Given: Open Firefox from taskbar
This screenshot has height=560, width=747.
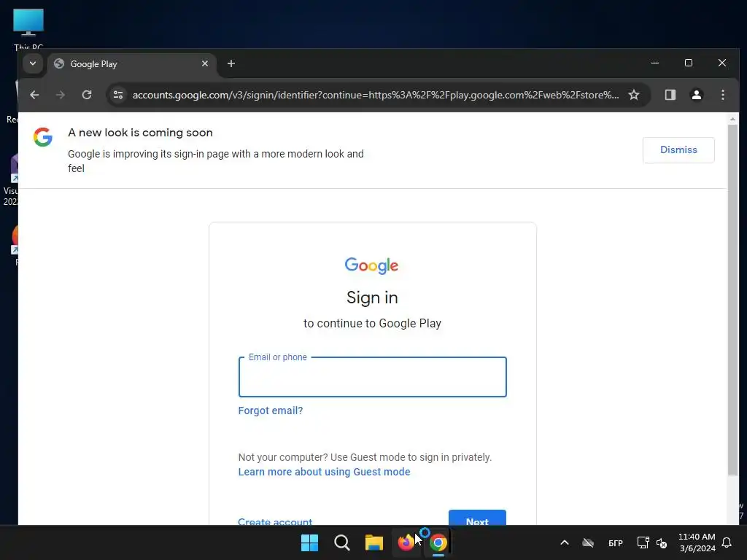Looking at the screenshot, I should coord(406,542).
